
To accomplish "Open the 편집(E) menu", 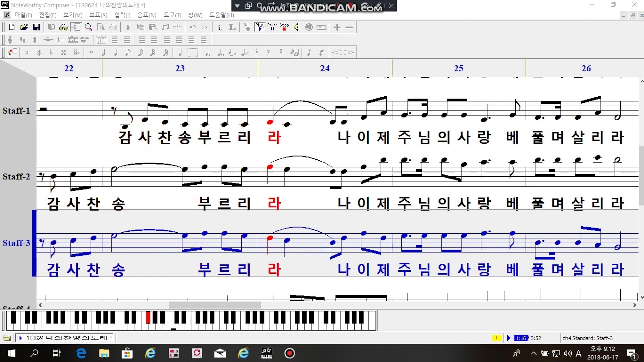I will (x=48, y=15).
